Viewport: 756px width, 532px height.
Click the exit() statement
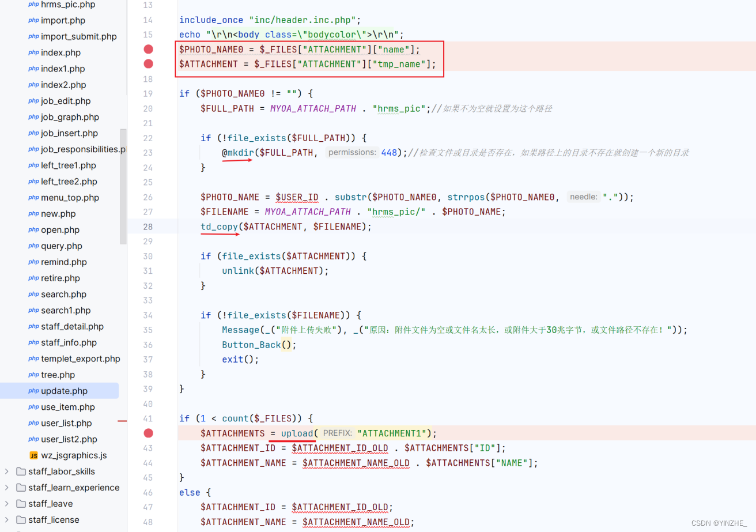[240, 360]
